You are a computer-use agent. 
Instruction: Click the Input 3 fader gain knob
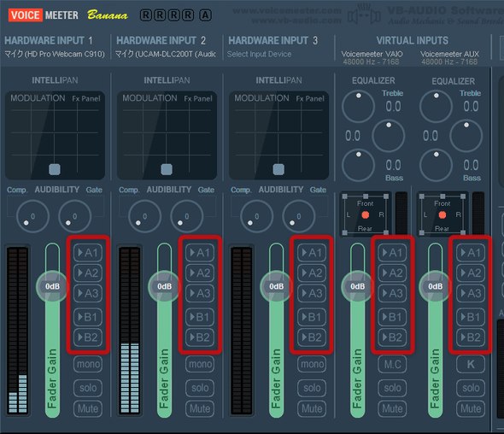click(276, 286)
